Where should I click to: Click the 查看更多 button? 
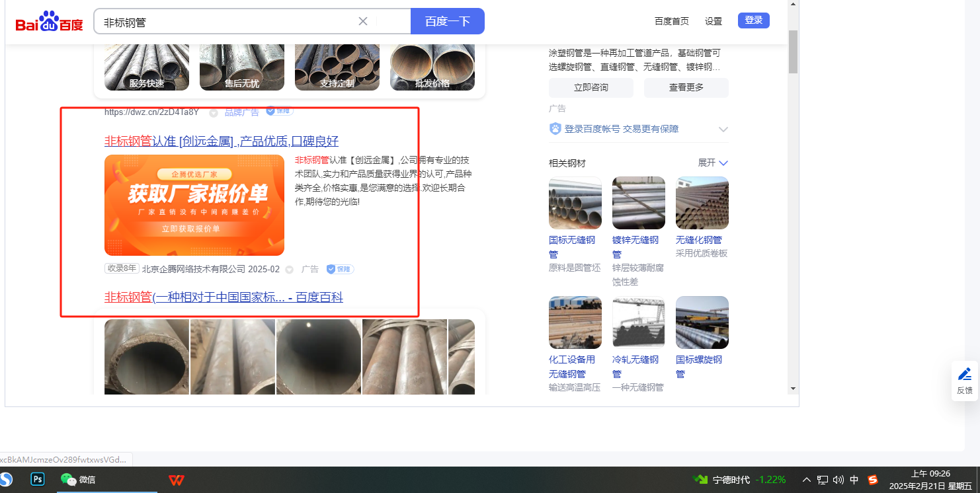click(686, 87)
